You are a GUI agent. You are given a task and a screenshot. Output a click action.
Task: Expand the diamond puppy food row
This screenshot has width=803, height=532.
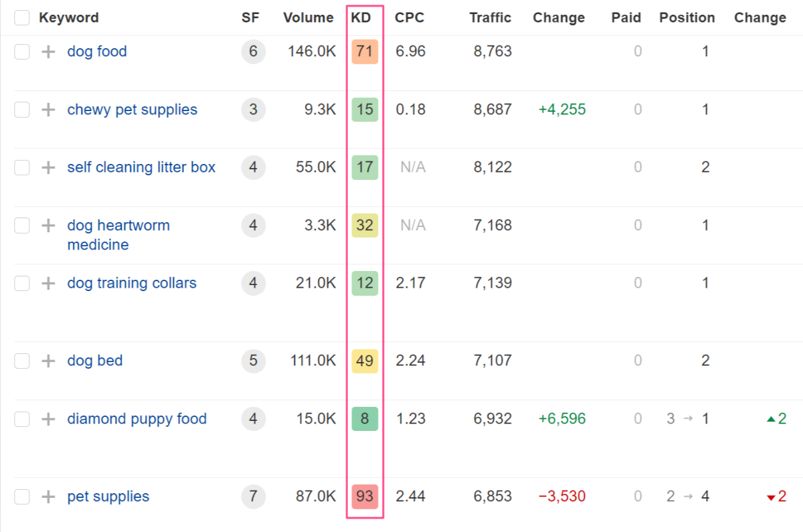coord(48,419)
